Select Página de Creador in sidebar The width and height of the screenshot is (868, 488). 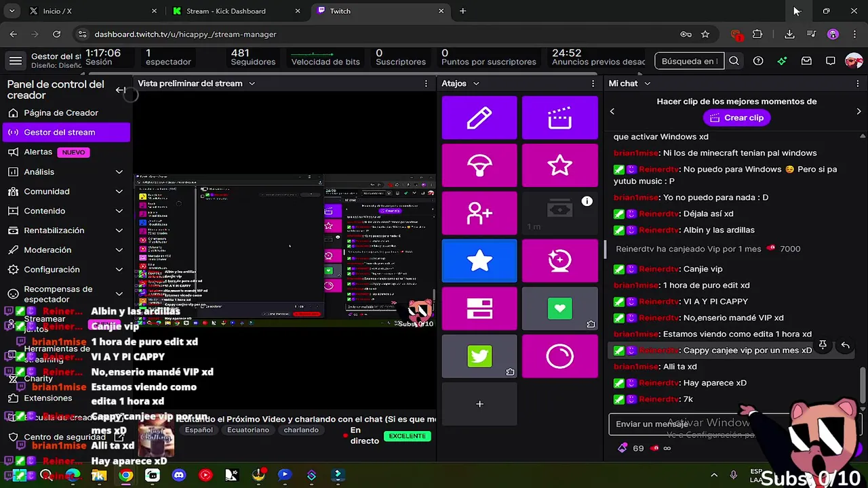tap(66, 113)
